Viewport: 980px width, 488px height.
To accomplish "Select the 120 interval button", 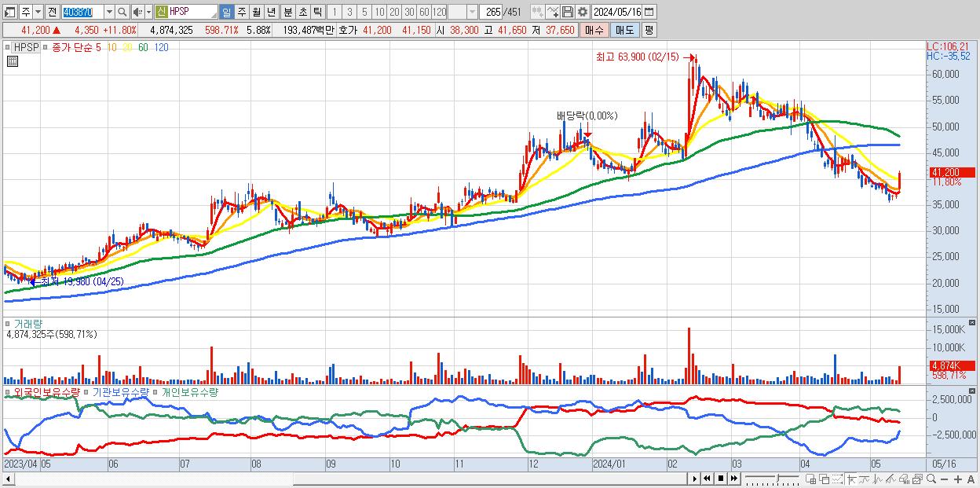I will 440,13.
